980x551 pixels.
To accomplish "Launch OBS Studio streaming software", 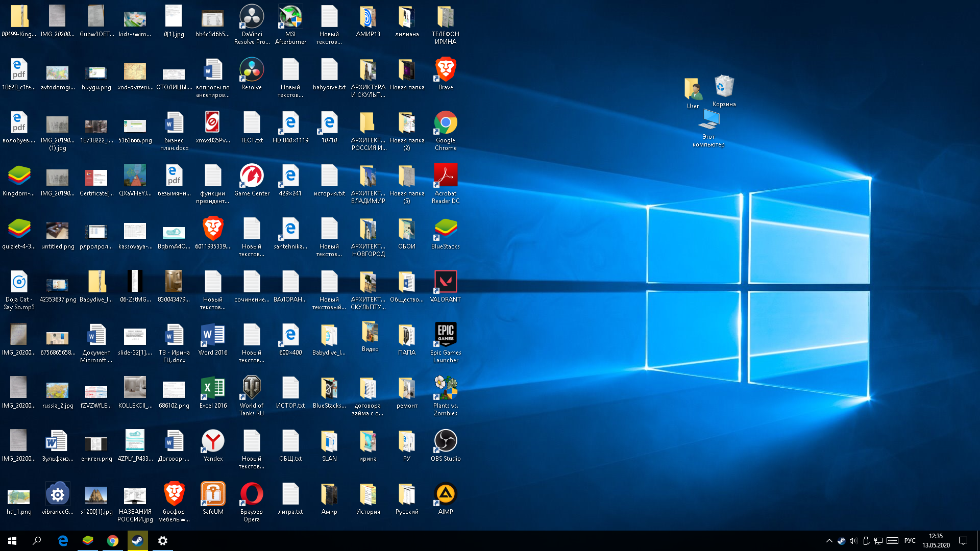I will pos(446,441).
